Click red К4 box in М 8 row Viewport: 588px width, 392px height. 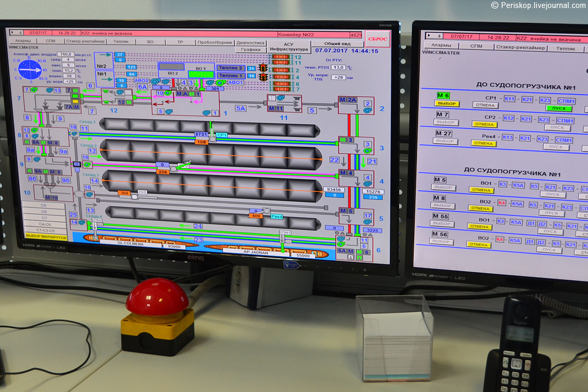pos(501,203)
